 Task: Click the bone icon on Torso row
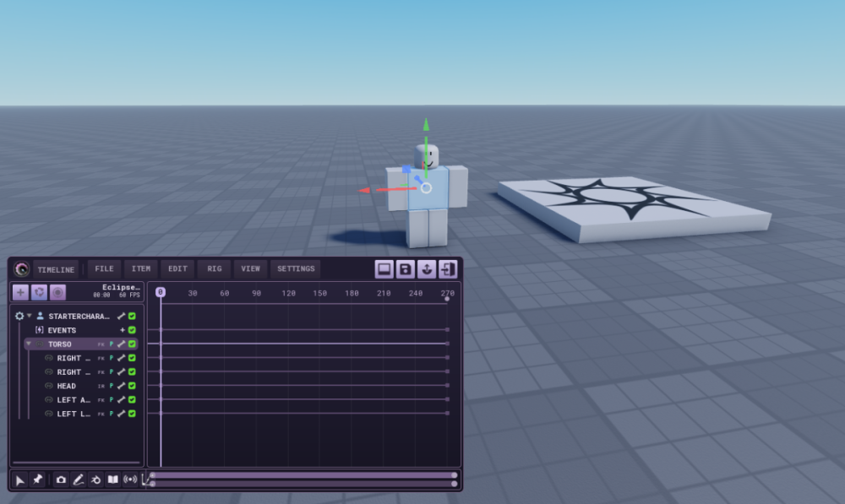[121, 344]
